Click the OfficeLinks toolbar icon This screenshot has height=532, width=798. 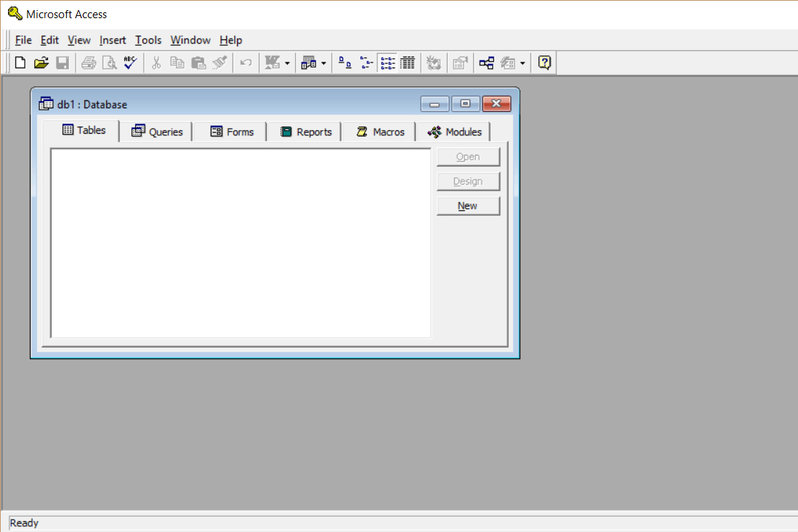[273, 63]
